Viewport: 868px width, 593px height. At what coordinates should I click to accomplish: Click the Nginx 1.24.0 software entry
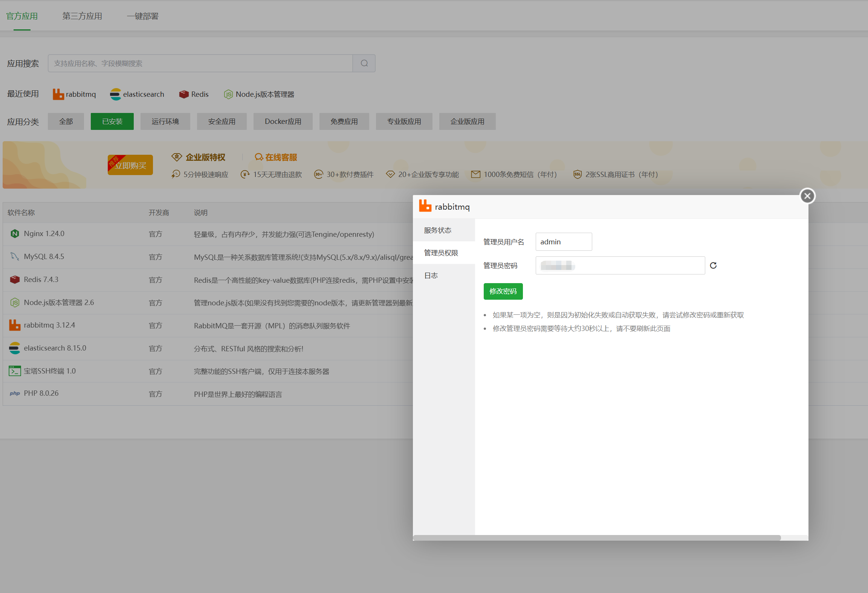(44, 233)
